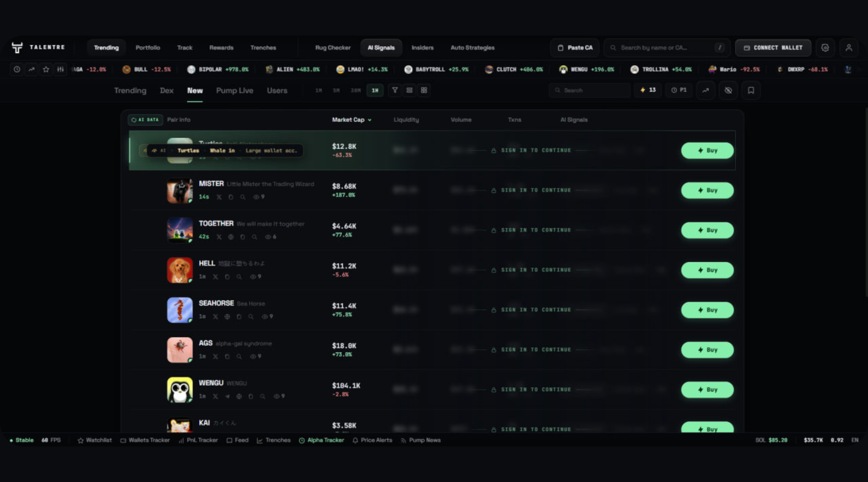Open Watchlist in bottom bar

[x=95, y=440]
